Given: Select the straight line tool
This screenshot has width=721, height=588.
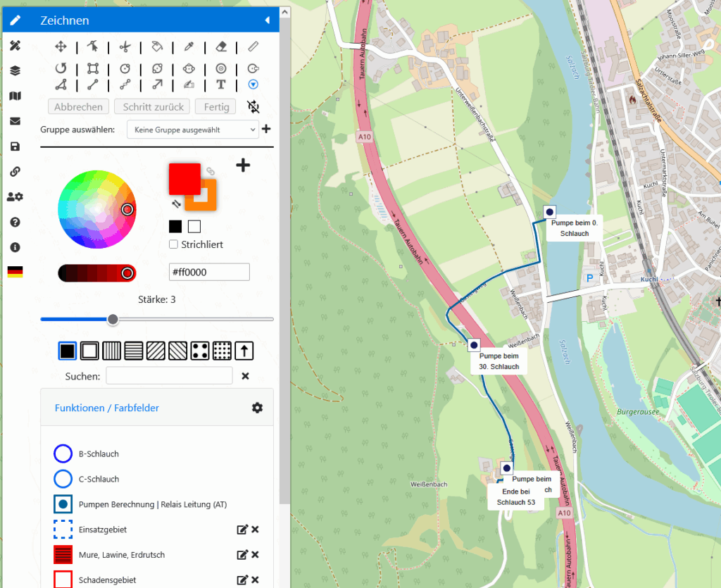Looking at the screenshot, I should (x=93, y=85).
